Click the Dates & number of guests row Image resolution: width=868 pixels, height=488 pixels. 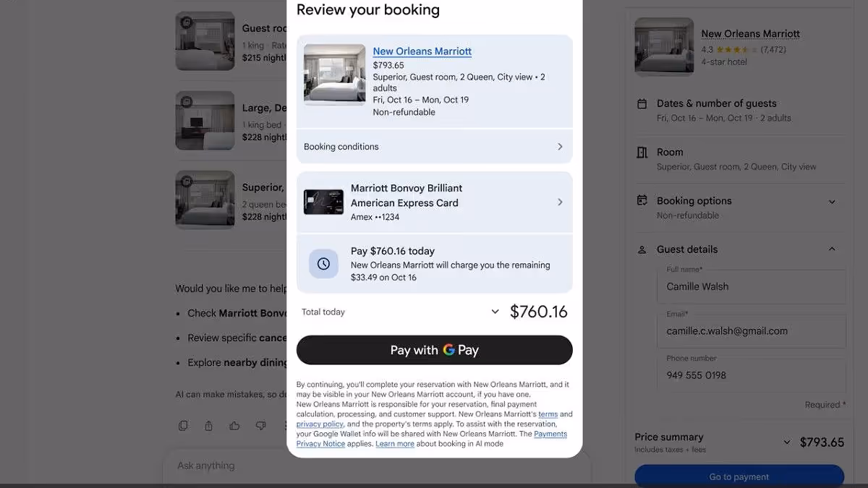tap(739, 110)
